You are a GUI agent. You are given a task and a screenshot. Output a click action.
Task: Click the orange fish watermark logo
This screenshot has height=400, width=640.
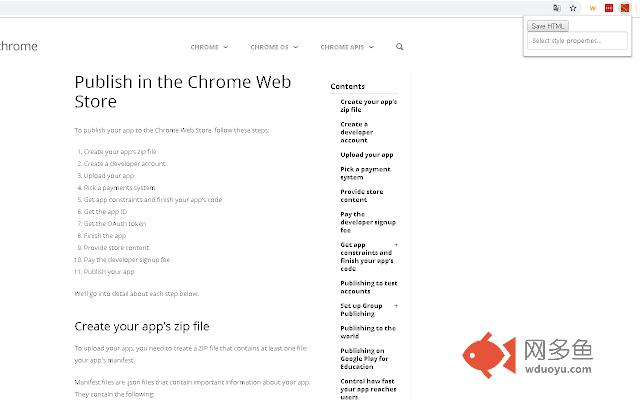coord(487,355)
